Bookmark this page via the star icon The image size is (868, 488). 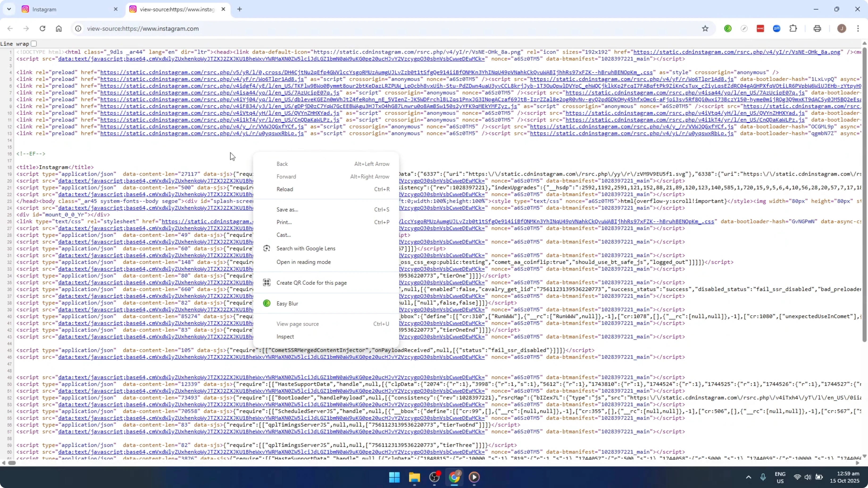click(705, 29)
